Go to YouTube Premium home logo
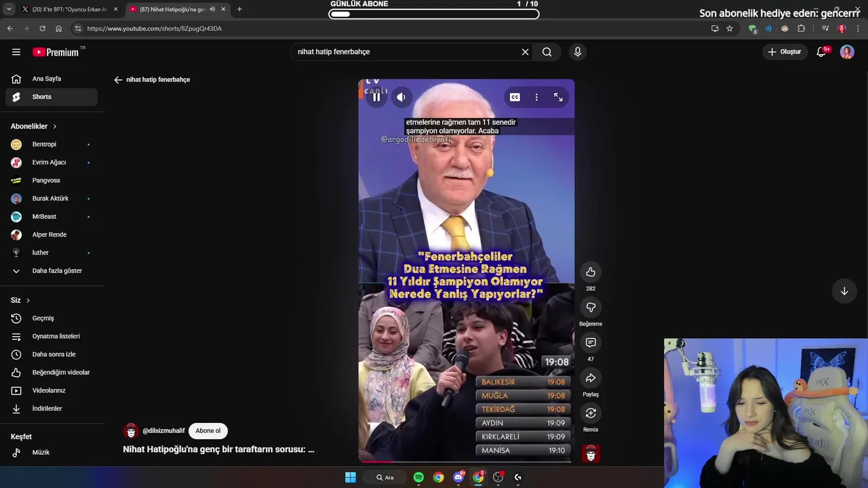Screen dimensions: 868x488 pos(56,52)
